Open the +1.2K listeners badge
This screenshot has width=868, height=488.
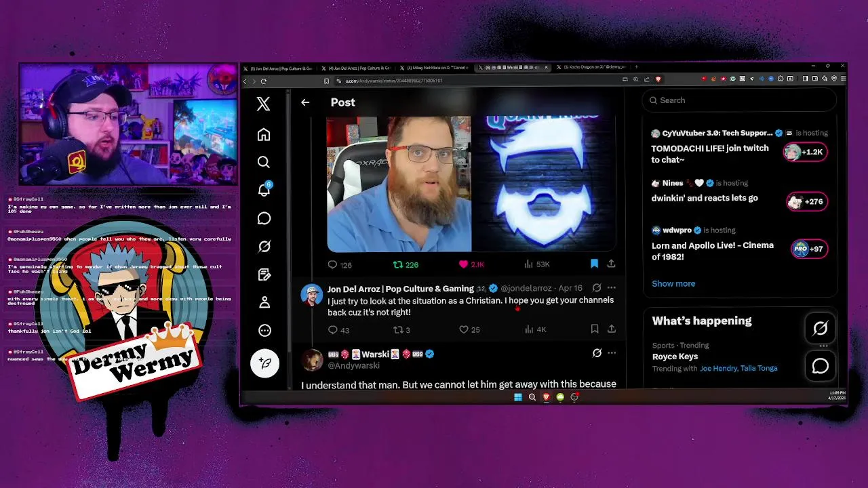pyautogui.click(x=805, y=152)
